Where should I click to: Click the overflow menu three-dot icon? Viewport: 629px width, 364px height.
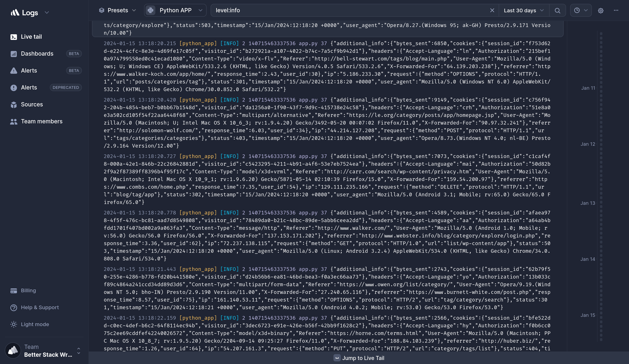(x=616, y=10)
